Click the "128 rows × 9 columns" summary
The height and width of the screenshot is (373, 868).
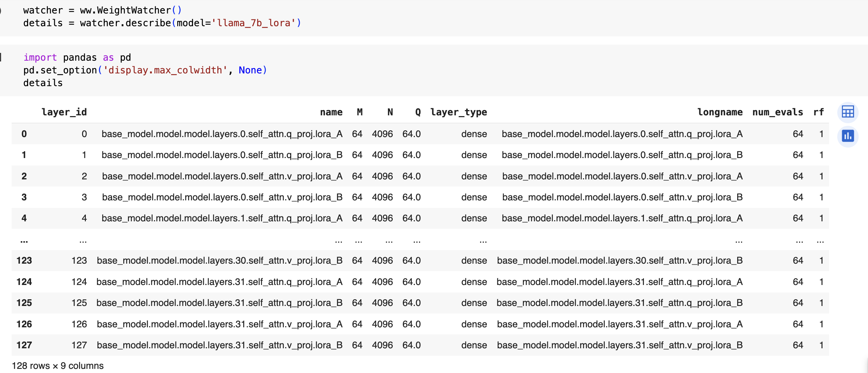click(x=58, y=366)
